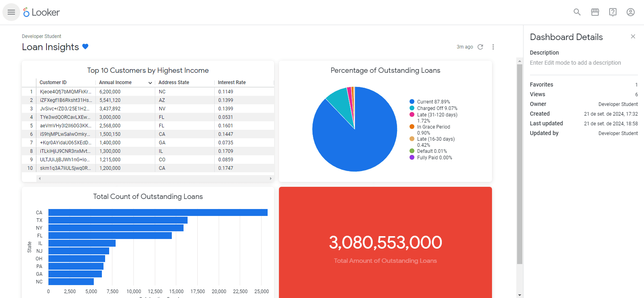This screenshot has width=644, height=298.
Task: Toggle the favorite heart next to Loan Insights
Action: pos(85,46)
